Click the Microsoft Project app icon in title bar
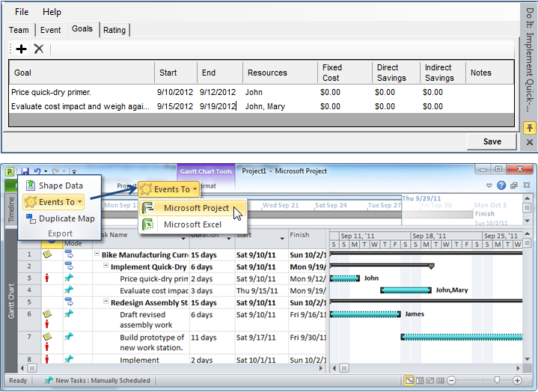The height and width of the screenshot is (392, 538). 10,171
